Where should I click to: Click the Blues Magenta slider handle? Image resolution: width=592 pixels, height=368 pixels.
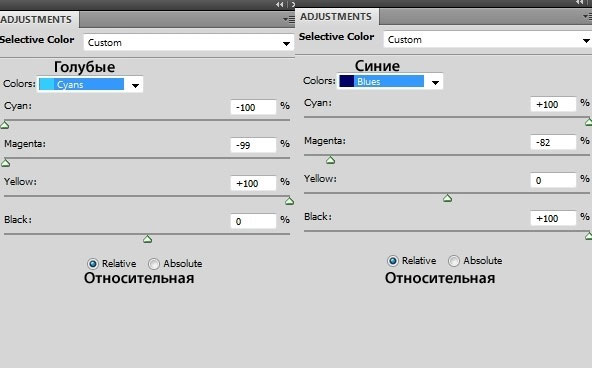pyautogui.click(x=330, y=160)
